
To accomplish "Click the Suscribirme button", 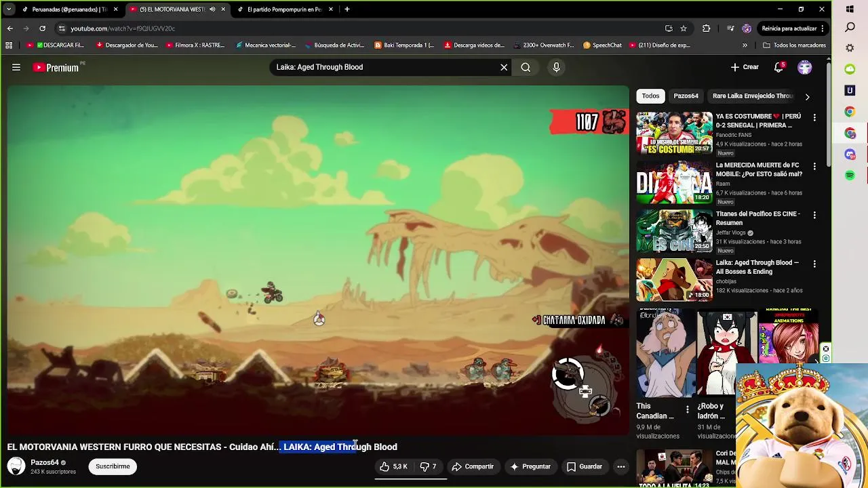I will (x=113, y=466).
